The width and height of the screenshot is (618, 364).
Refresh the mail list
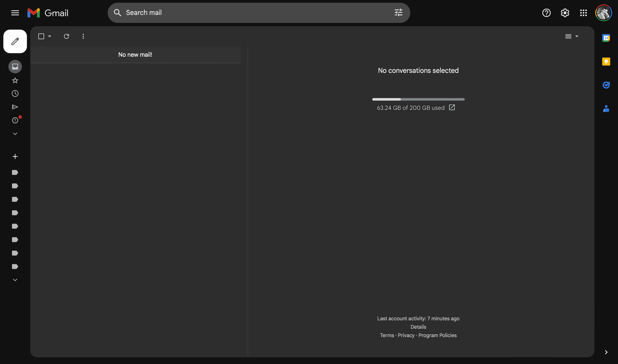(x=66, y=36)
